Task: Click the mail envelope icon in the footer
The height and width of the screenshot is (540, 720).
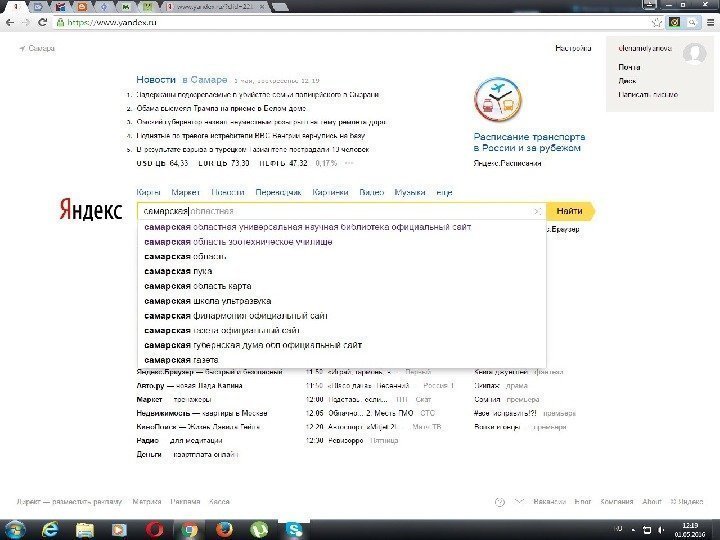Action: [519, 501]
